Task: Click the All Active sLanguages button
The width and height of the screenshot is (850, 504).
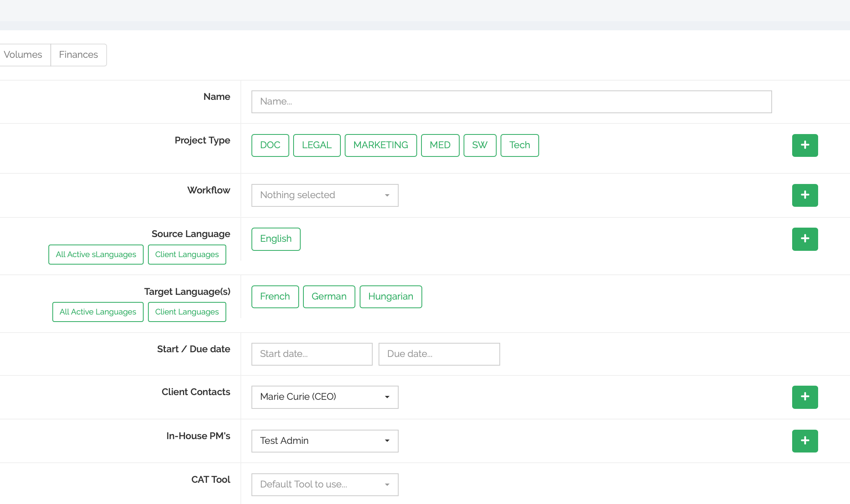Action: (96, 255)
